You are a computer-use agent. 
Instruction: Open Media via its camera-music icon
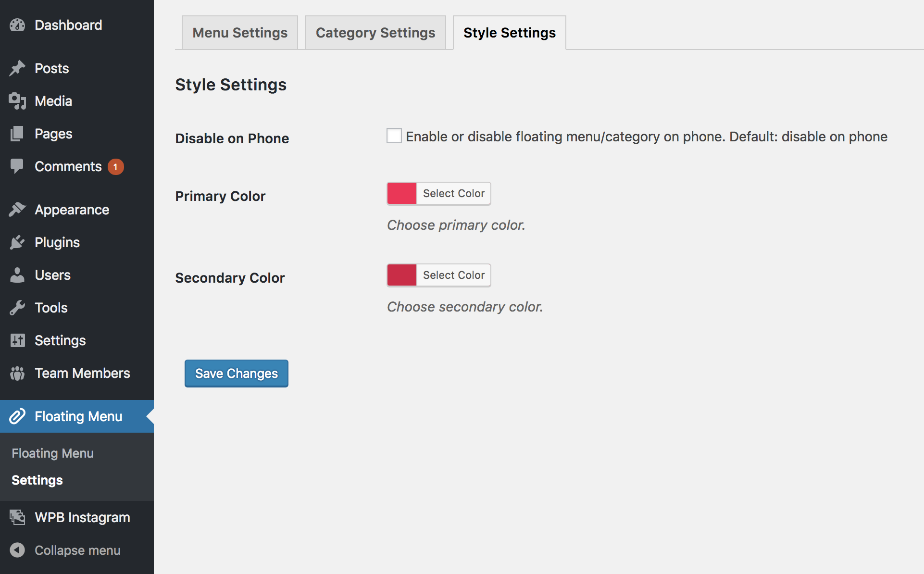pyautogui.click(x=17, y=101)
